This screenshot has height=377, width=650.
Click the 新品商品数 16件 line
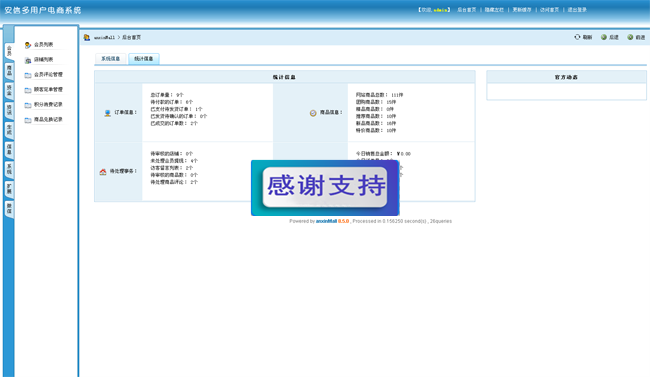(x=376, y=123)
